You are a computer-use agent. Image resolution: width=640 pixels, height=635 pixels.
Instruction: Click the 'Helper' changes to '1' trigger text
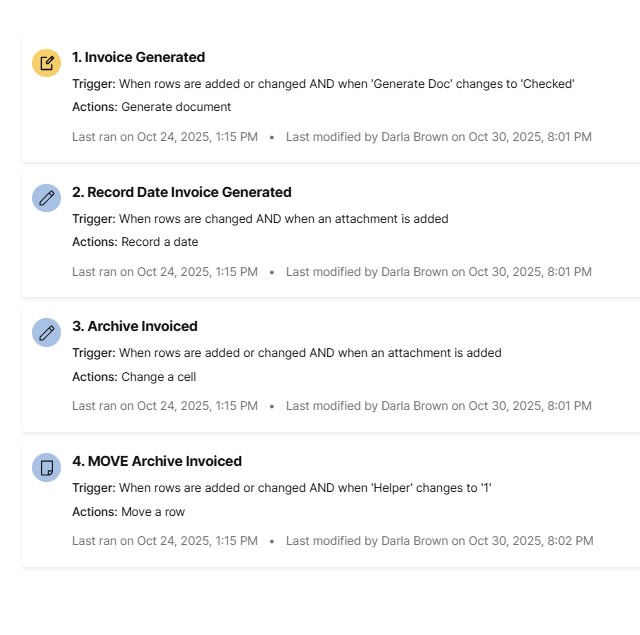(305, 488)
